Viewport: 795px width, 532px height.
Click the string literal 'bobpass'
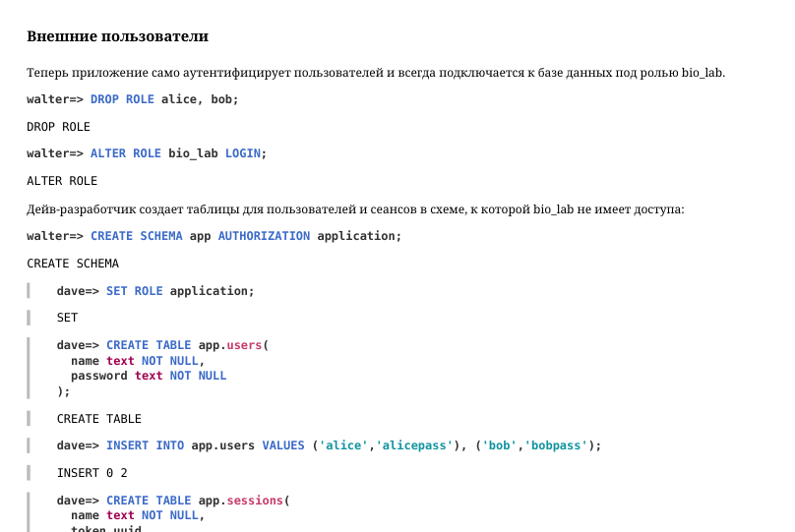tap(556, 445)
